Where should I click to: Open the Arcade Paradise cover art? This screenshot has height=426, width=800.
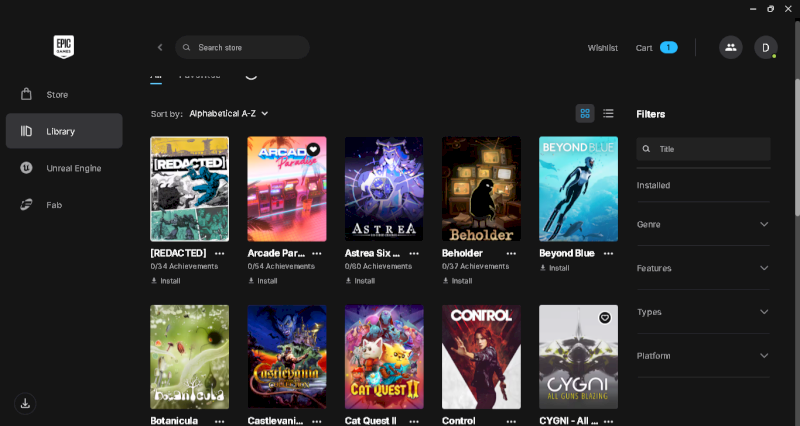tap(287, 189)
